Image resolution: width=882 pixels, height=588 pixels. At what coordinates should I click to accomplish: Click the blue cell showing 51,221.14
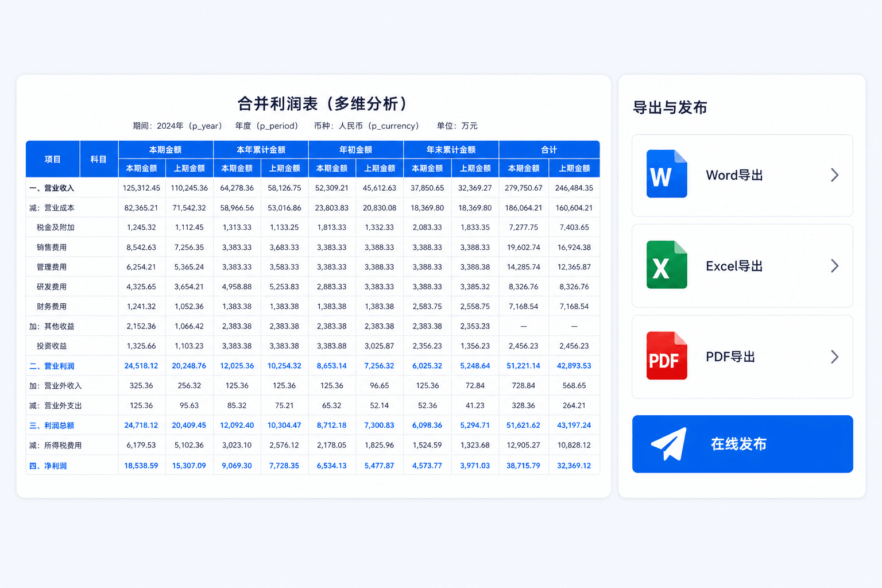click(524, 366)
